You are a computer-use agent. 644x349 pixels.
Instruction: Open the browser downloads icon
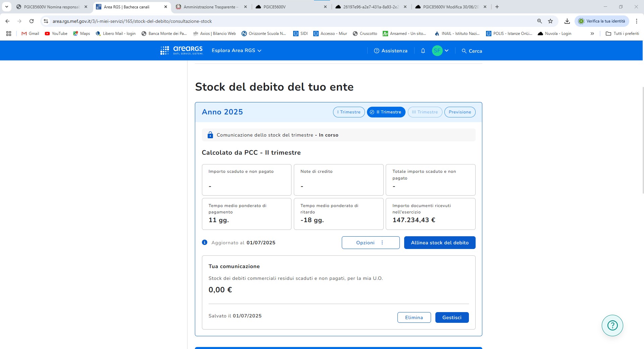(567, 21)
